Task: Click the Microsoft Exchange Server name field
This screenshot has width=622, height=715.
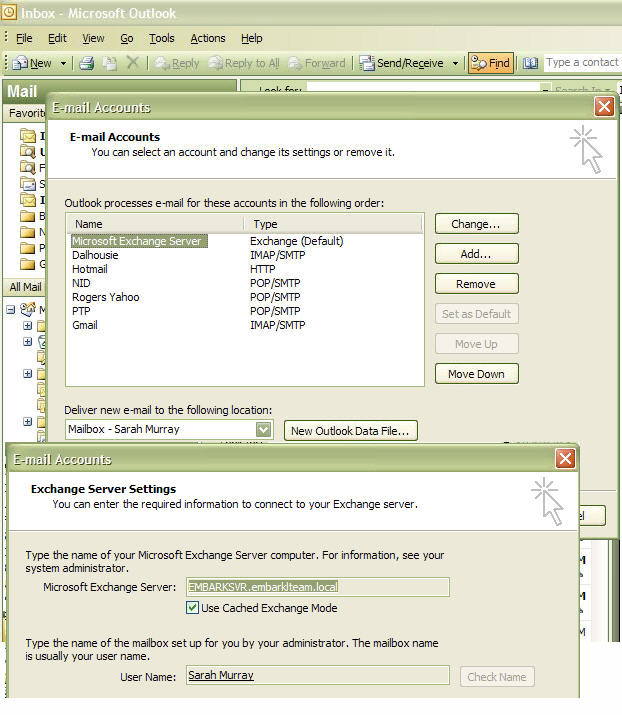Action: click(318, 587)
